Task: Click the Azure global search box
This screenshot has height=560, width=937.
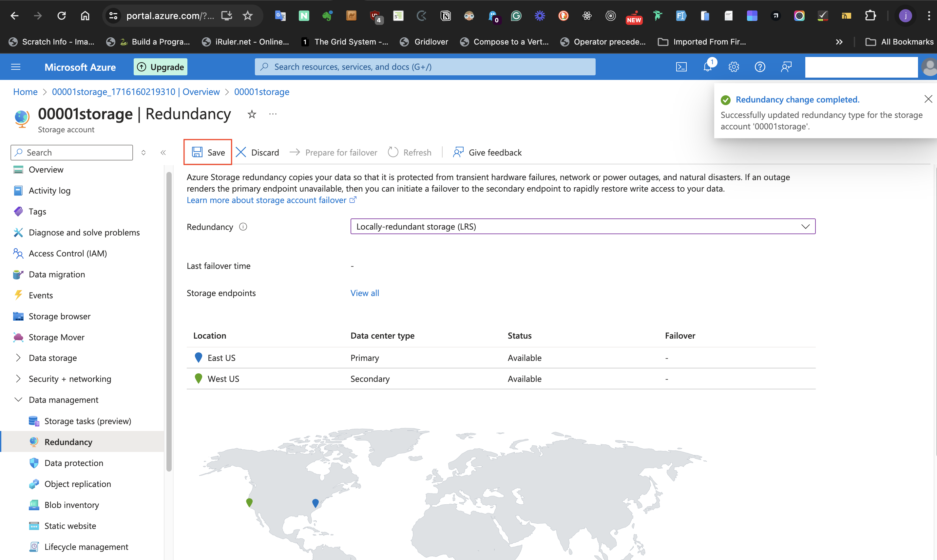Action: (x=425, y=67)
